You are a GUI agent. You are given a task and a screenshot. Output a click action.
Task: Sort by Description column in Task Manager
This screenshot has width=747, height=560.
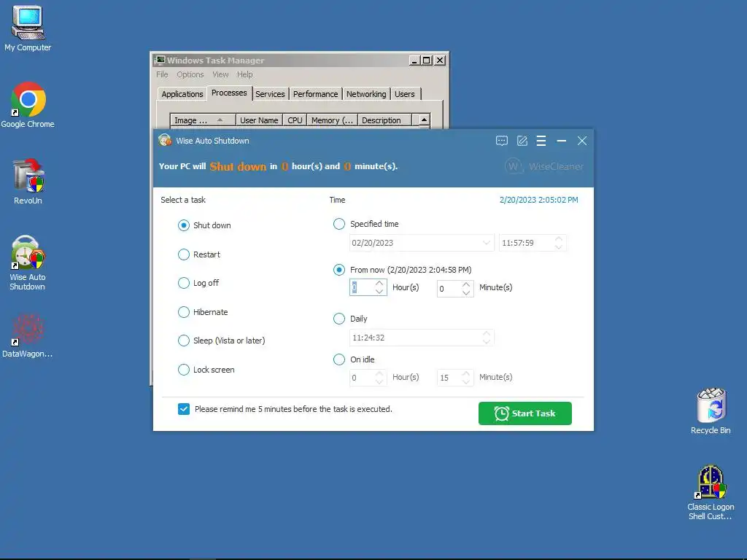pos(384,120)
